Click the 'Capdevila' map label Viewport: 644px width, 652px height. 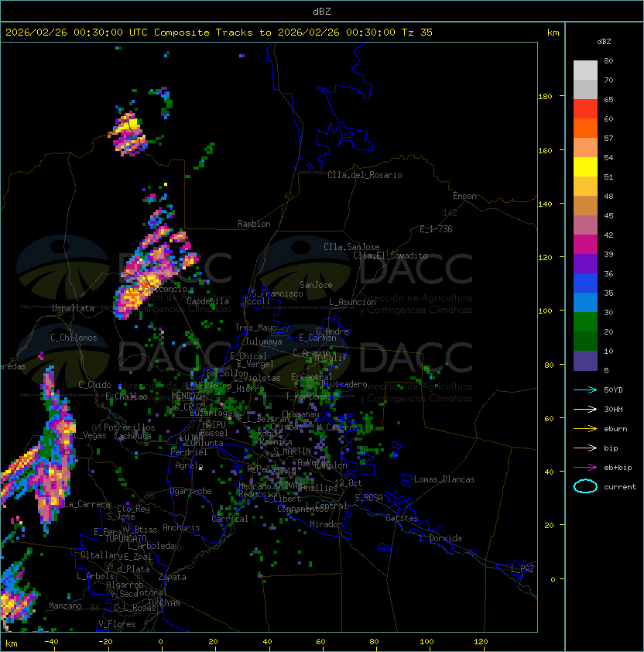(x=207, y=301)
